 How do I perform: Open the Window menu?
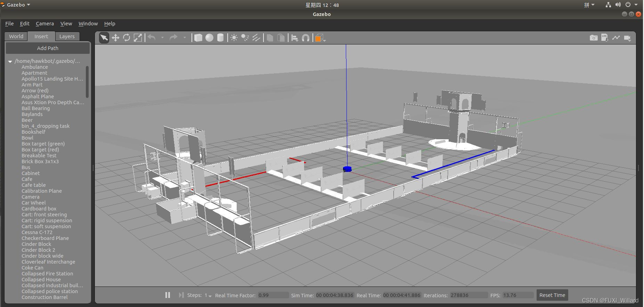pyautogui.click(x=88, y=24)
